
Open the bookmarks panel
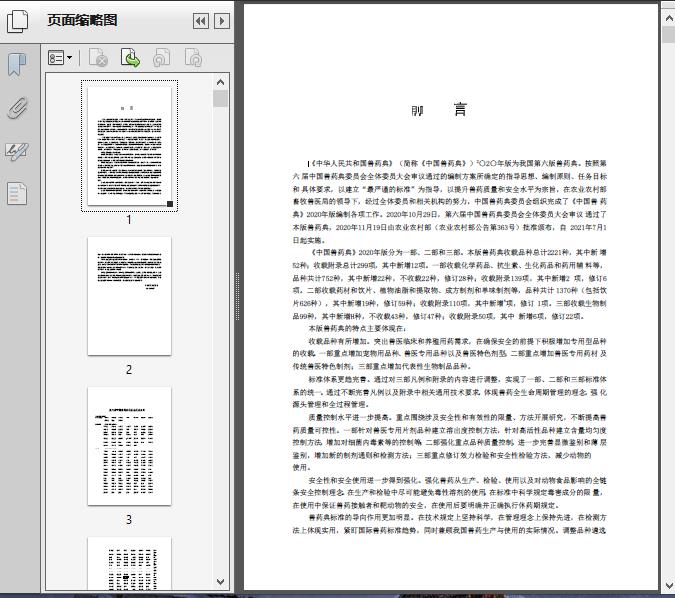(x=17, y=64)
